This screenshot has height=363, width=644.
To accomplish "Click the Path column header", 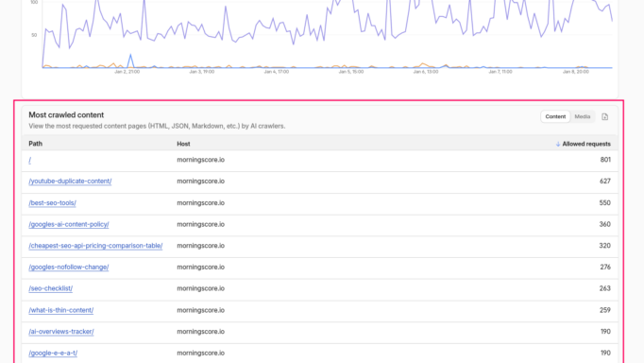I will coord(35,144).
